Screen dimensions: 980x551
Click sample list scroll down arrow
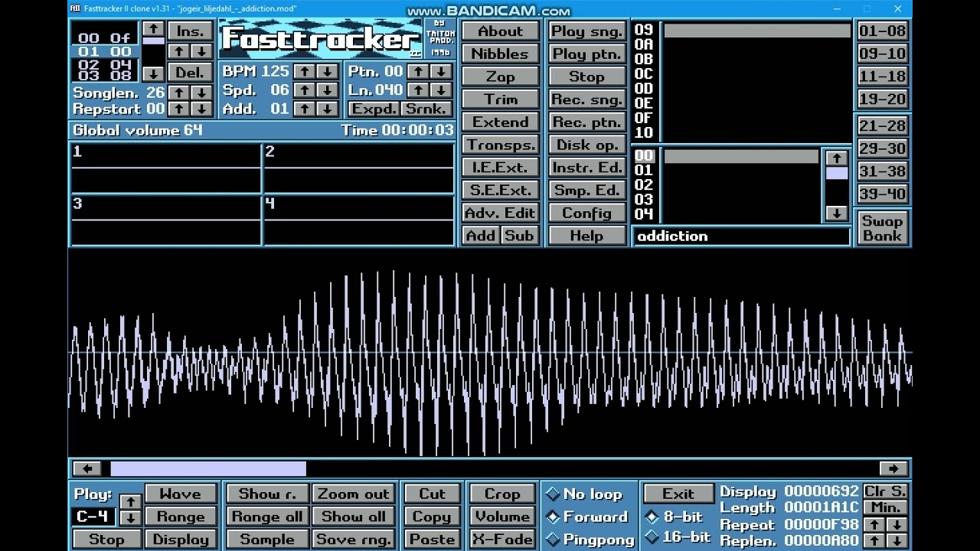click(836, 214)
